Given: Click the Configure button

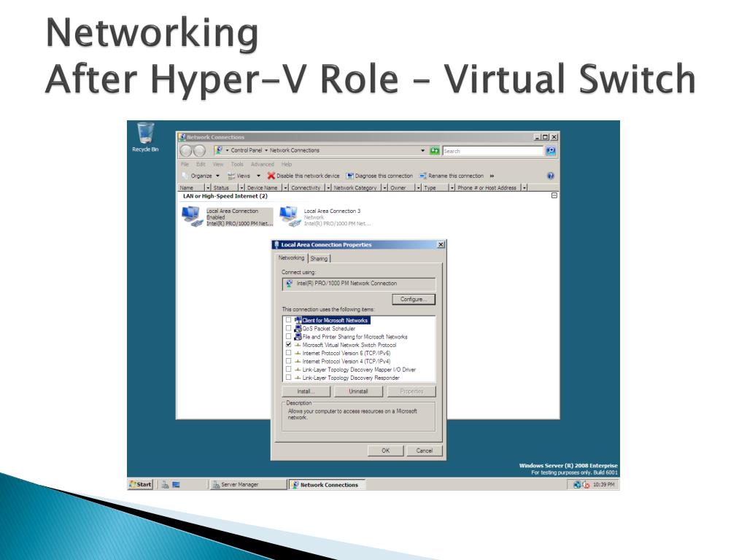Looking at the screenshot, I should pos(414,299).
